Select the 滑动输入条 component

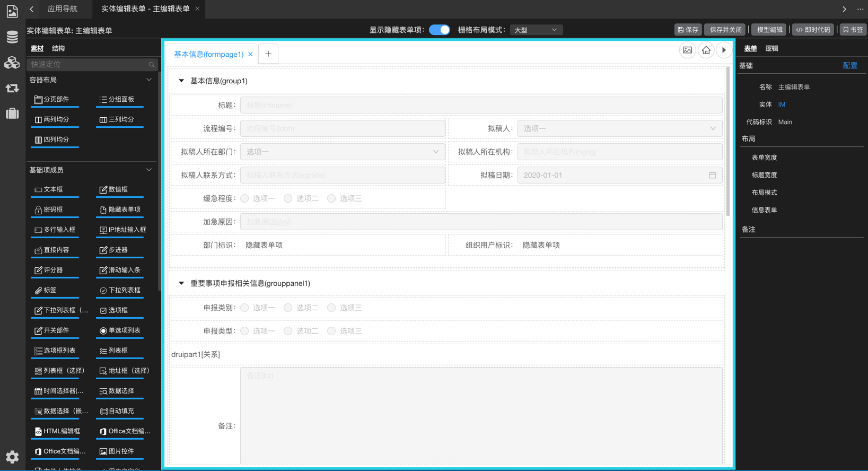coord(120,270)
